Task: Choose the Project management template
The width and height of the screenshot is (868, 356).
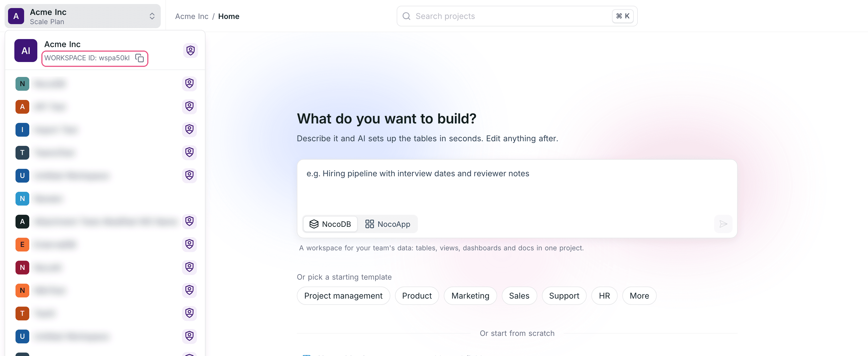Action: [343, 296]
